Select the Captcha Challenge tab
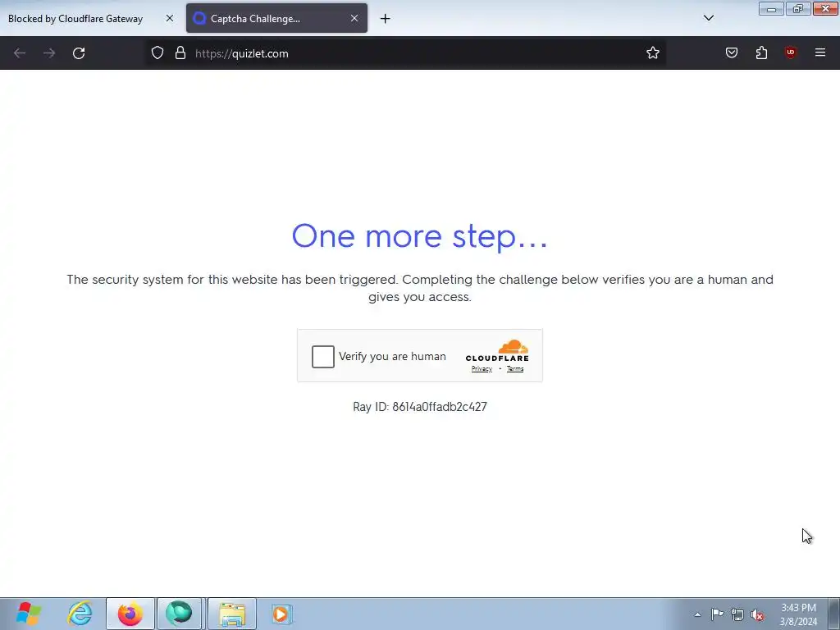The width and height of the screenshot is (840, 630). point(277,19)
